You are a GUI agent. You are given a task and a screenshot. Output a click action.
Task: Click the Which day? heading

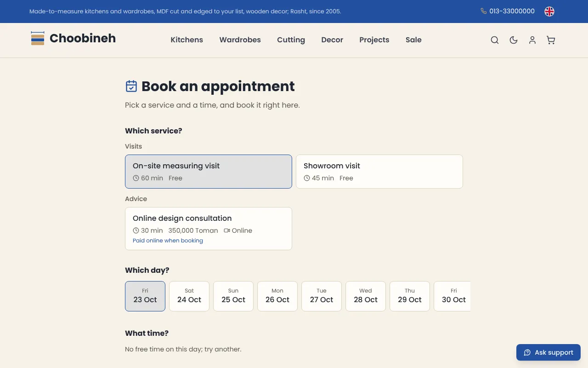point(147,270)
